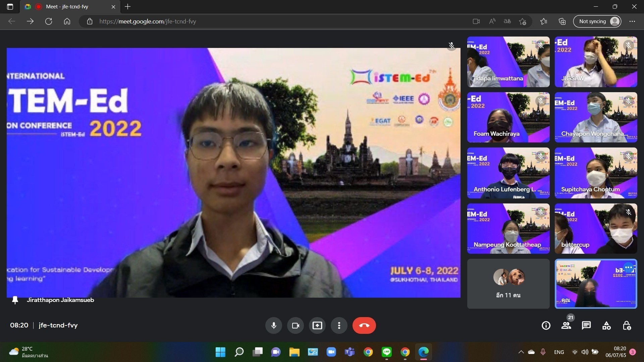
Task: Add this page to favorites star
Action: point(523,21)
